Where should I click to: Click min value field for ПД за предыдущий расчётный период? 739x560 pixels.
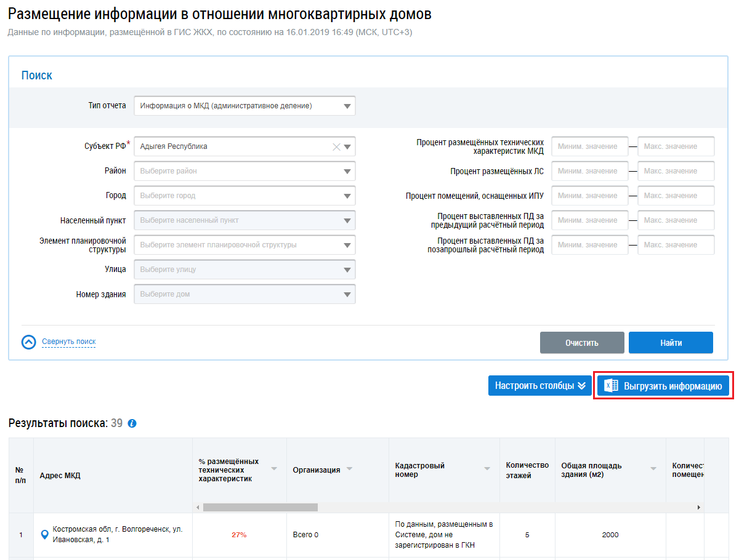coord(590,220)
